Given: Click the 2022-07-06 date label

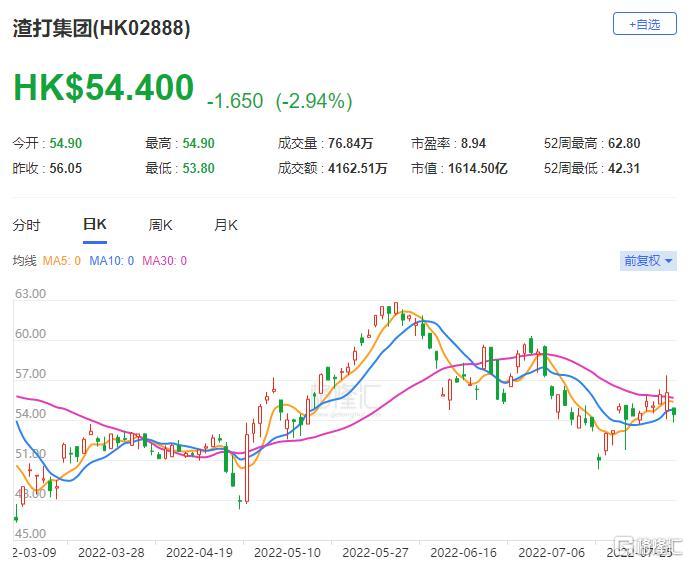Looking at the screenshot, I should tap(551, 552).
